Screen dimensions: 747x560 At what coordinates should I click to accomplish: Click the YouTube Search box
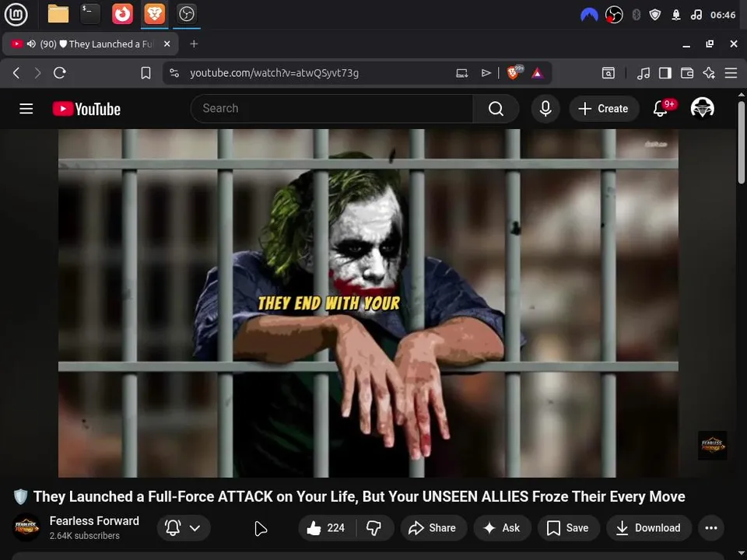point(331,109)
